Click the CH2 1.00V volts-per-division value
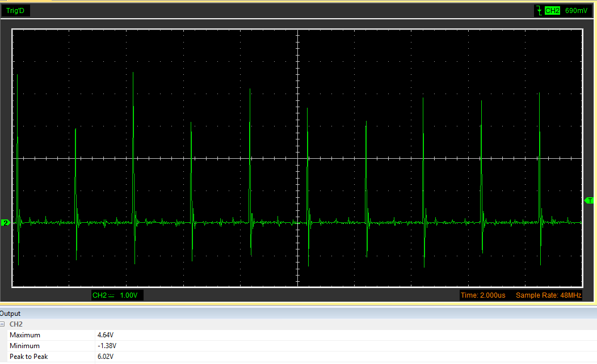The image size is (597, 364). [x=129, y=295]
